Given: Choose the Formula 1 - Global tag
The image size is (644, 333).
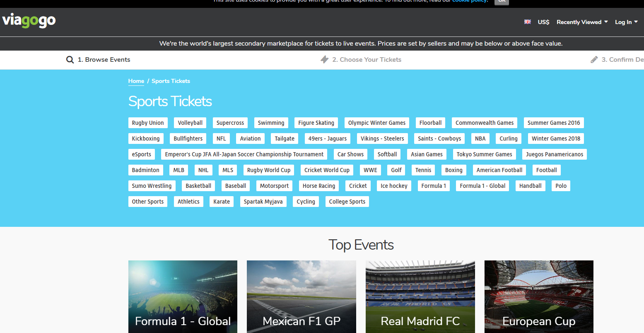Looking at the screenshot, I should click(482, 186).
